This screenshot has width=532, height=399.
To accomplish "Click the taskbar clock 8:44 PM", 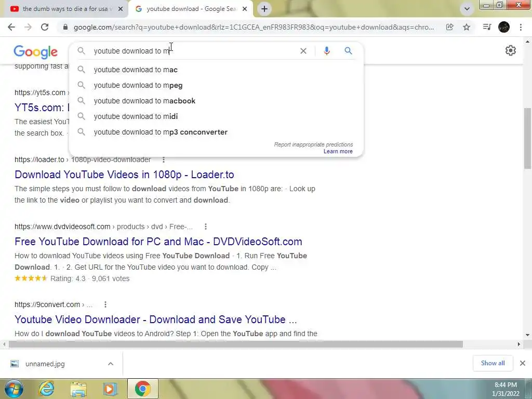I will (x=506, y=385).
